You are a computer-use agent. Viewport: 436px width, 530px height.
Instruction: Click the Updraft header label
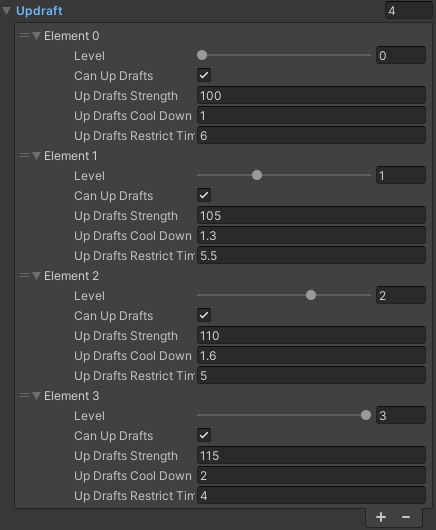point(39,11)
